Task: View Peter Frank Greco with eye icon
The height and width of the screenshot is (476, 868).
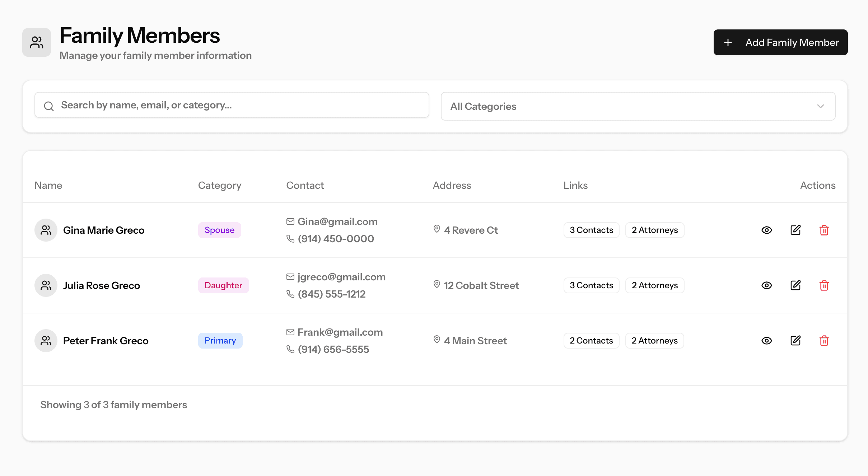Action: [766, 341]
